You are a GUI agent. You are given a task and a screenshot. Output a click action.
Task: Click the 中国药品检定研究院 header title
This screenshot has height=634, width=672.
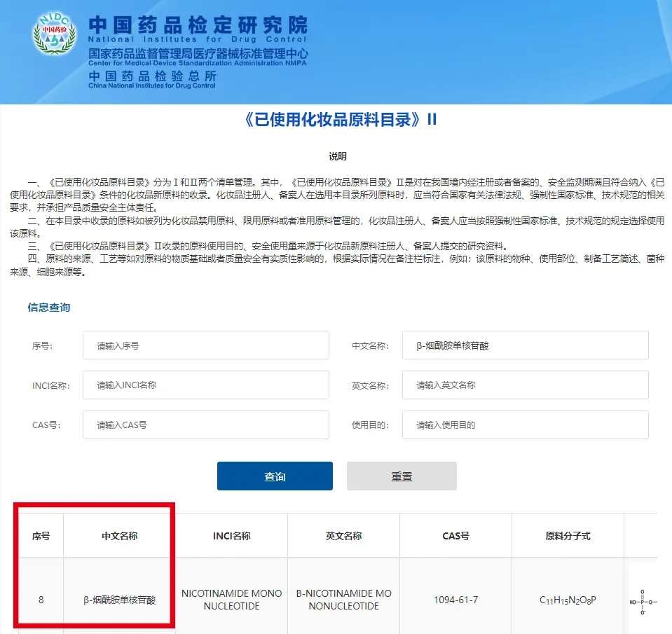tap(198, 25)
